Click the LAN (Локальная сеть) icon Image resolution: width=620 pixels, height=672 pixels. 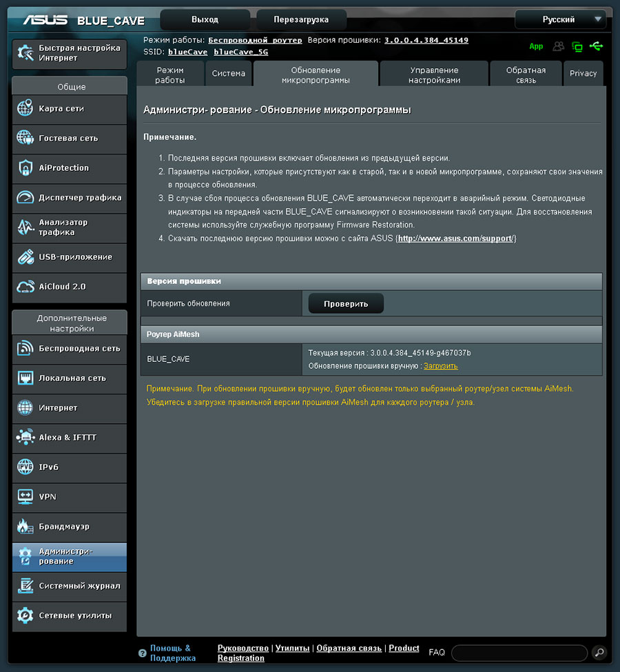tap(25, 378)
